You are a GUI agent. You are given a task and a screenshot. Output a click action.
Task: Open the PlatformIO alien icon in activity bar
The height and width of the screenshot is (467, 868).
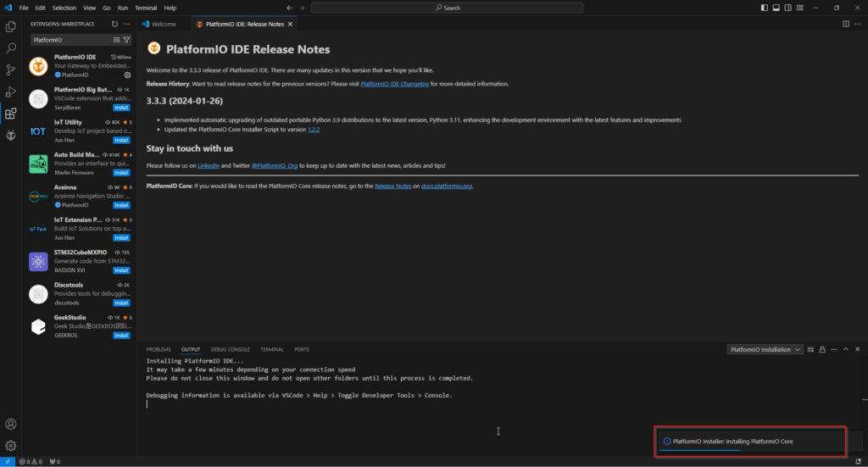point(10,135)
